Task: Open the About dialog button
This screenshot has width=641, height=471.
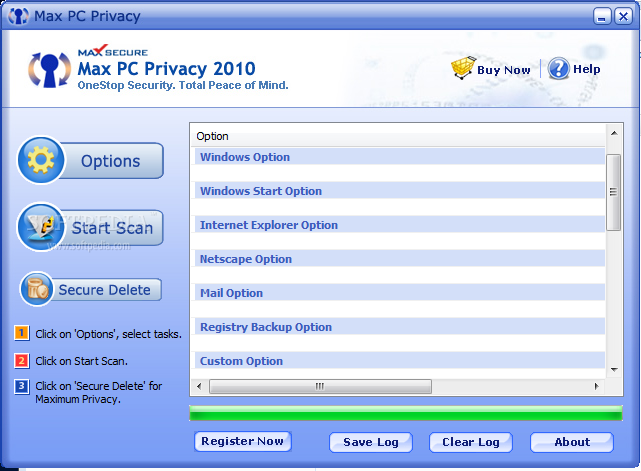Action: click(x=572, y=442)
